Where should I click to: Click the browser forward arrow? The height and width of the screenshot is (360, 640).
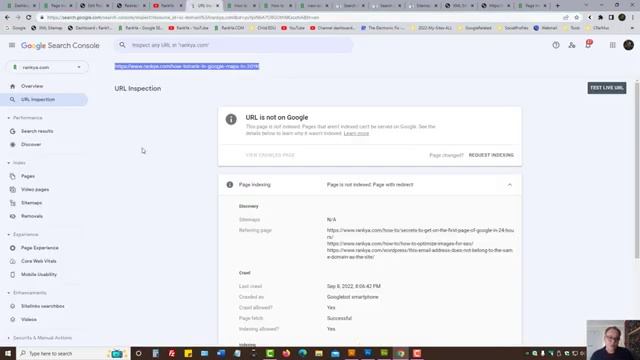18,18
